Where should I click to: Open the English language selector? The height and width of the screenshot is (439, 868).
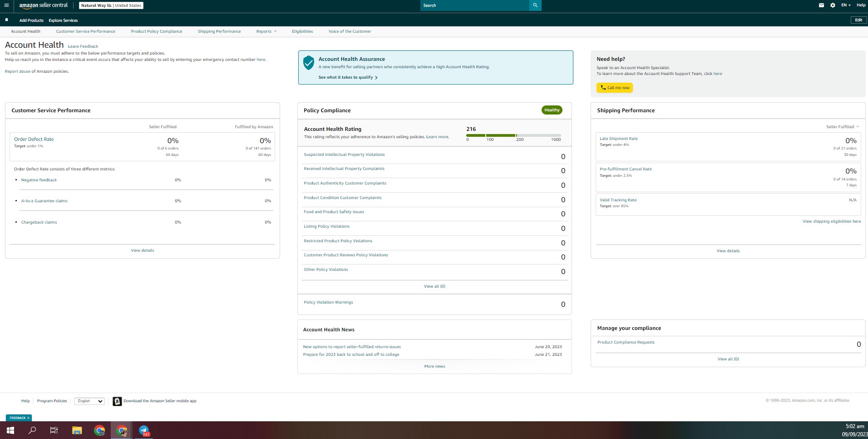coord(89,401)
